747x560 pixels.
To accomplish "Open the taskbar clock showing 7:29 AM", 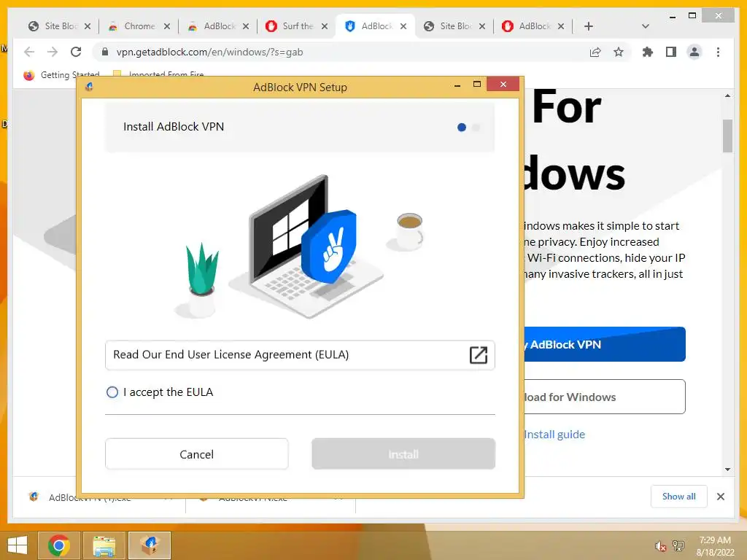I will (x=715, y=546).
